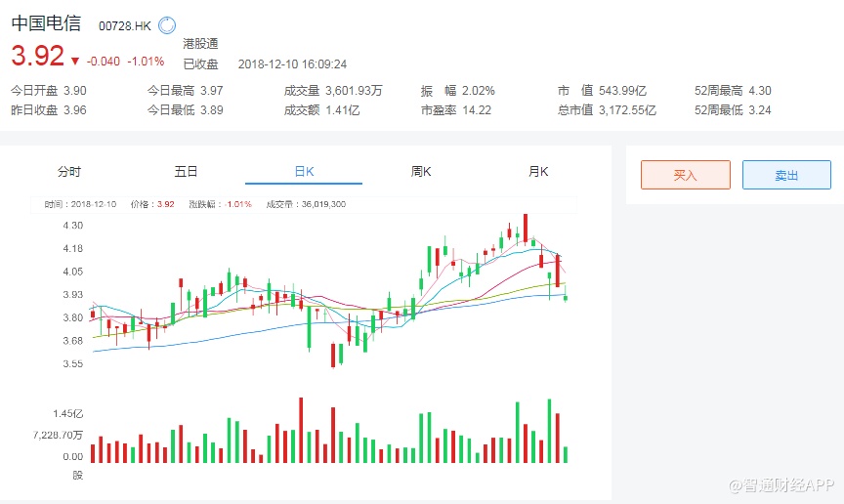Click the 市盈率 14.22 value

click(478, 110)
